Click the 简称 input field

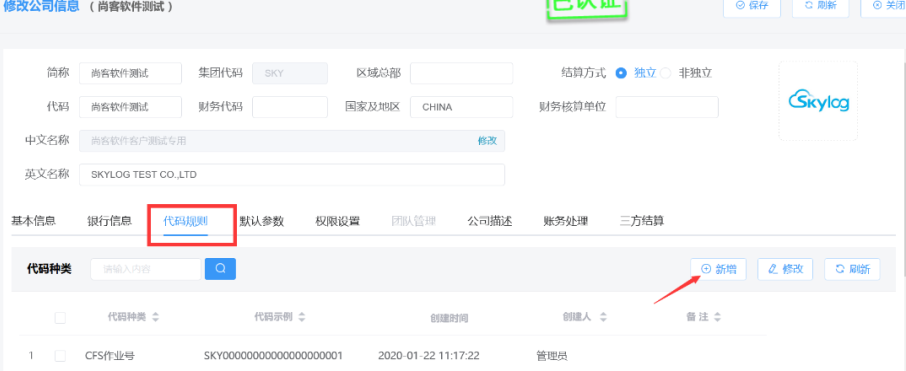click(x=131, y=73)
